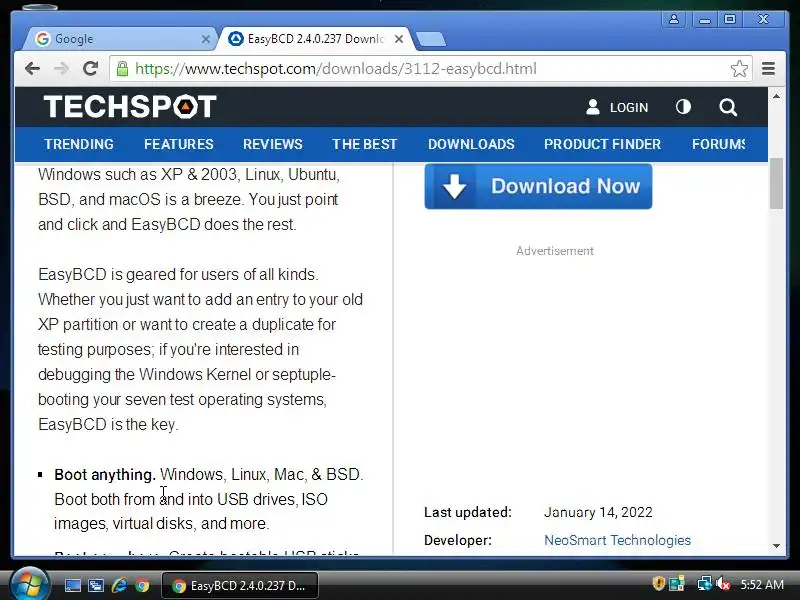Viewport: 800px width, 600px height.
Task: Launch Chrome from quick launch
Action: [x=142, y=585]
